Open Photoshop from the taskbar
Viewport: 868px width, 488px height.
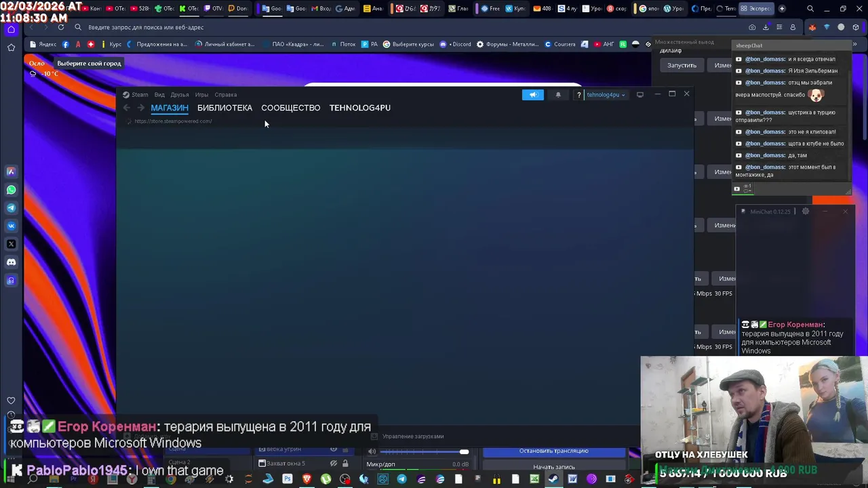(x=288, y=479)
